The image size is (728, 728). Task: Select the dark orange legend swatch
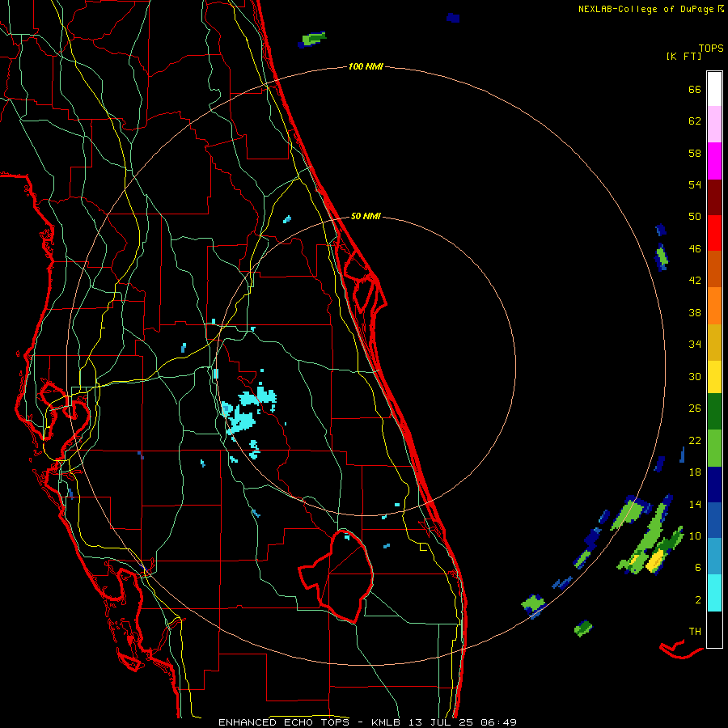pos(714,269)
